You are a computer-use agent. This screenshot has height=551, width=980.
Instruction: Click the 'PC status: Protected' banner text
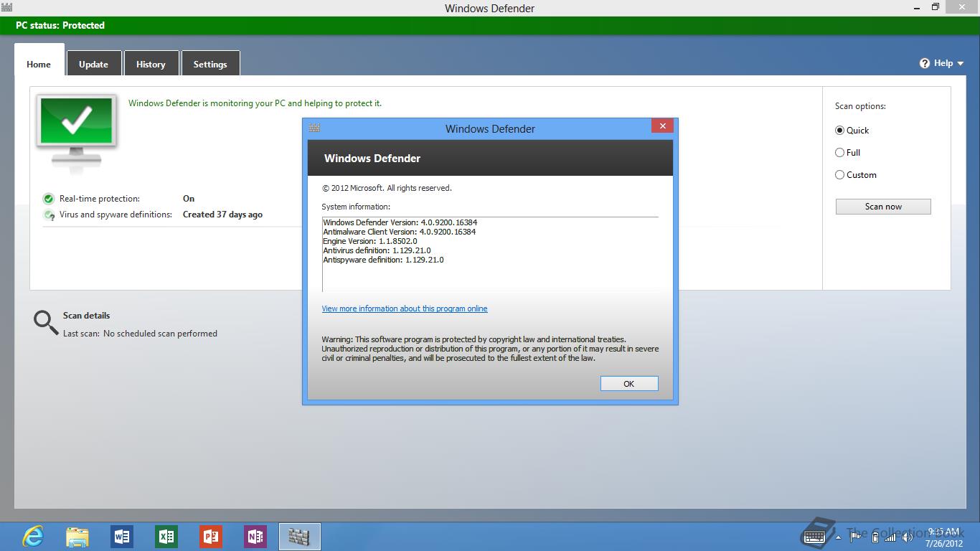click(60, 25)
